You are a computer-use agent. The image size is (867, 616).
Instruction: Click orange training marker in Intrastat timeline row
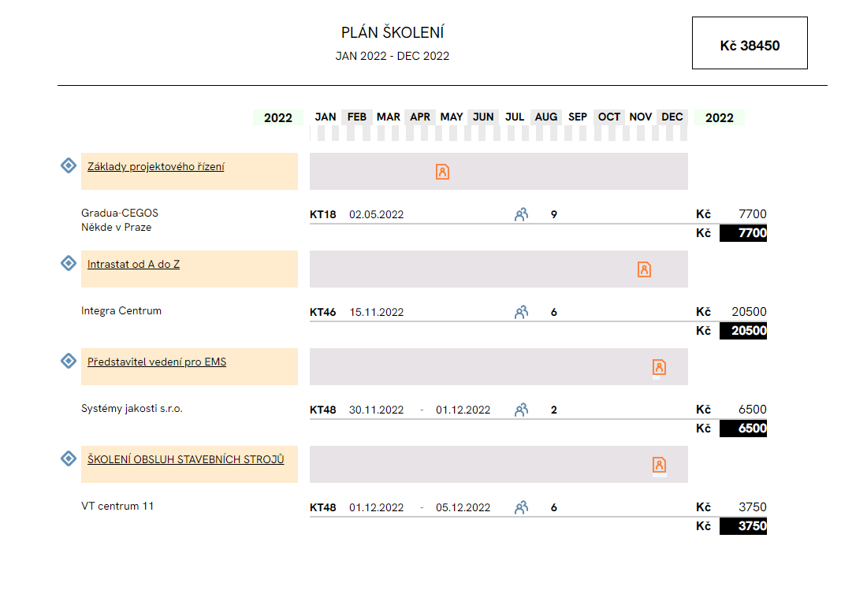(x=644, y=269)
